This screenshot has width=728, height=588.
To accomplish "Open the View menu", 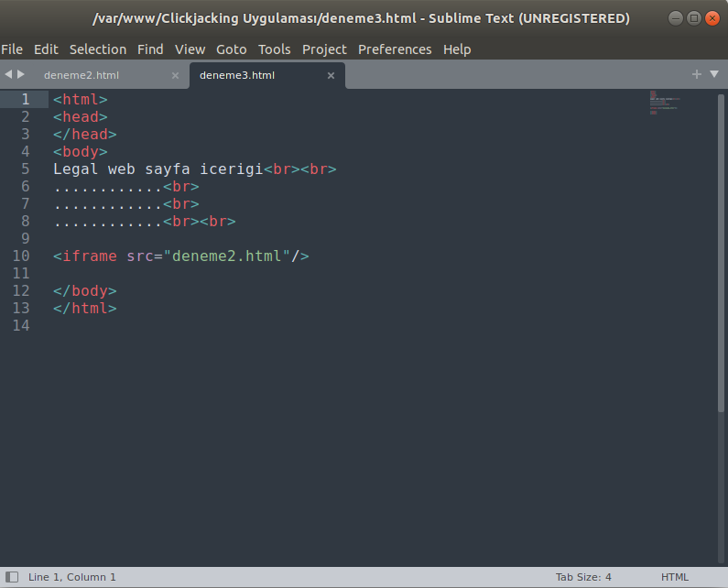I will (x=190, y=49).
